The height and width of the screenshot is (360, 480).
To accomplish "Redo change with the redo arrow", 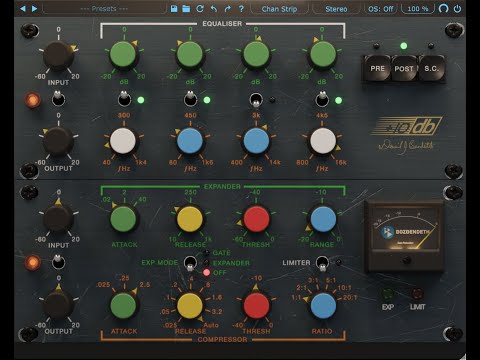I will click(x=228, y=9).
